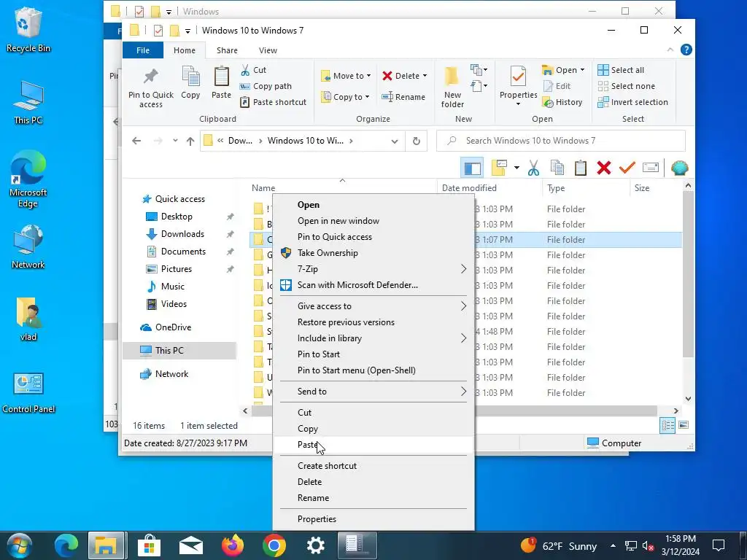Click the Up one level arrow

(x=190, y=141)
